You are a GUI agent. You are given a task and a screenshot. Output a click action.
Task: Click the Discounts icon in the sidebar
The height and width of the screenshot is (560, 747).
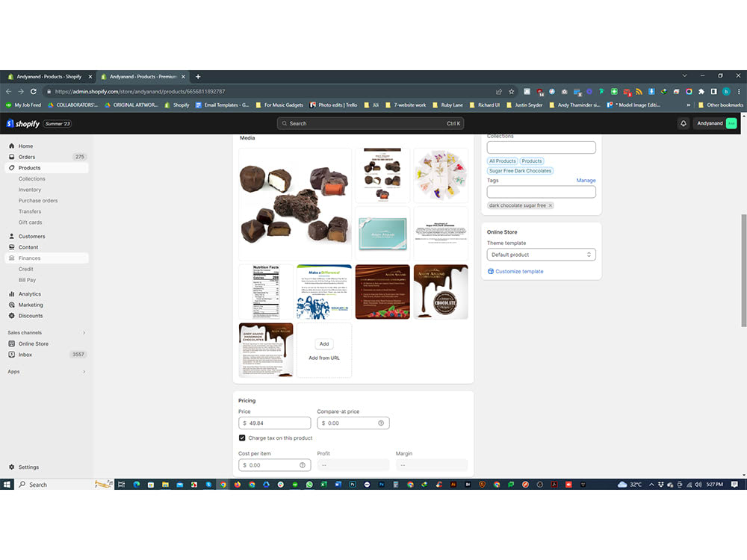coord(12,316)
